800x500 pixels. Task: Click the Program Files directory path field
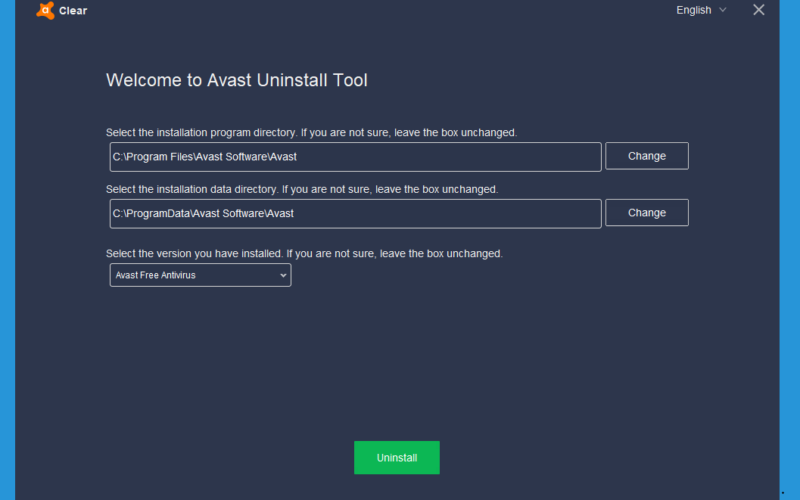pos(355,157)
